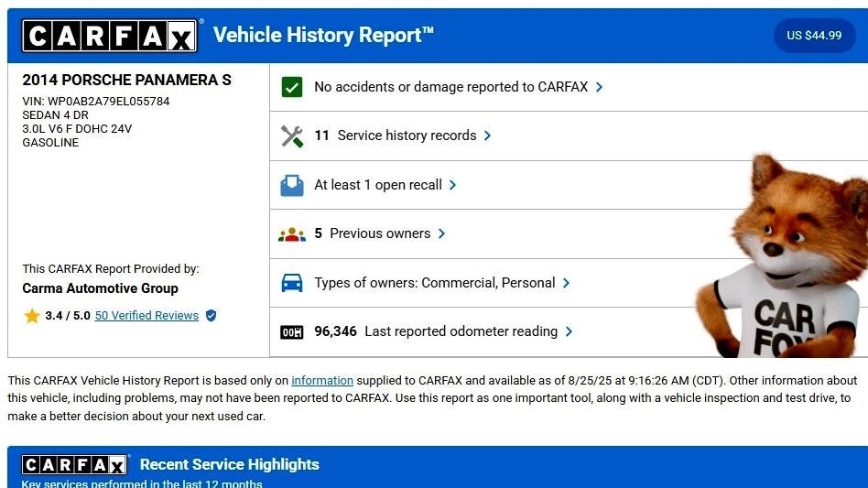Click the blue car owner-types icon
The height and width of the screenshot is (488, 868).
point(292,283)
